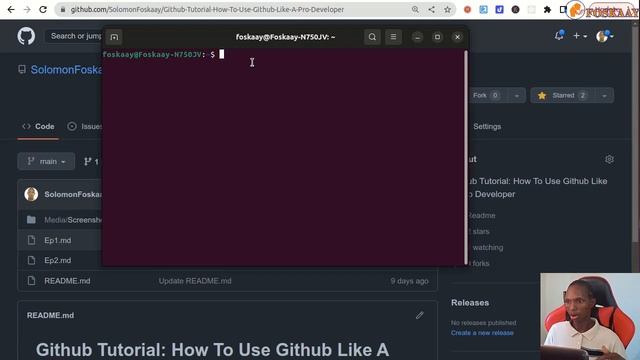Screen dimensions: 640x360
Task: Minimize the terminal window
Action: [x=417, y=37]
